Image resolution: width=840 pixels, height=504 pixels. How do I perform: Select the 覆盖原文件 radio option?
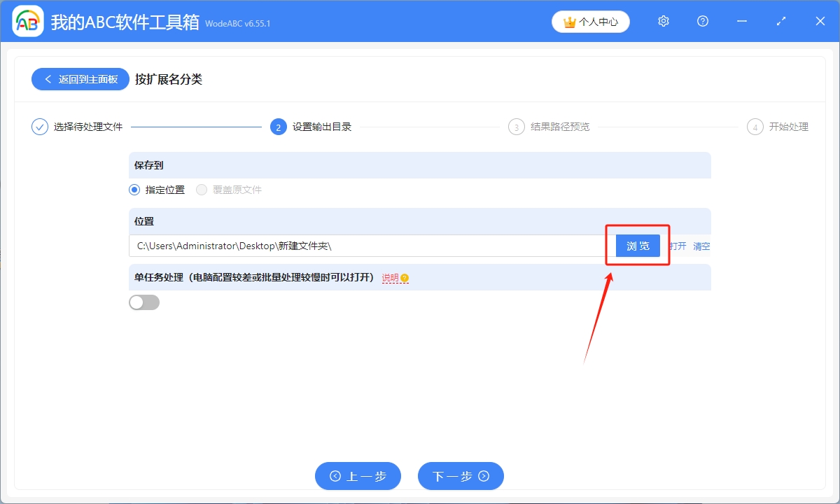(202, 189)
